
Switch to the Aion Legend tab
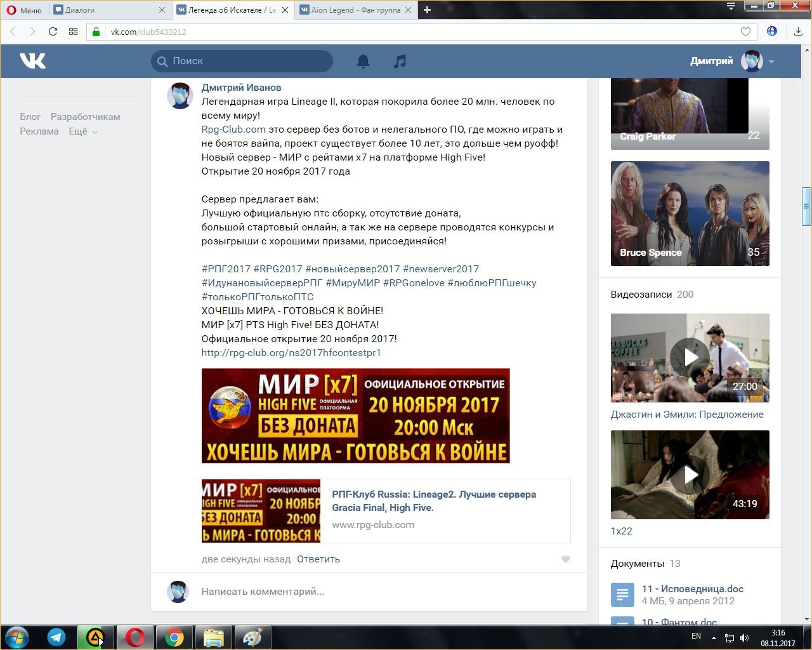point(352,10)
